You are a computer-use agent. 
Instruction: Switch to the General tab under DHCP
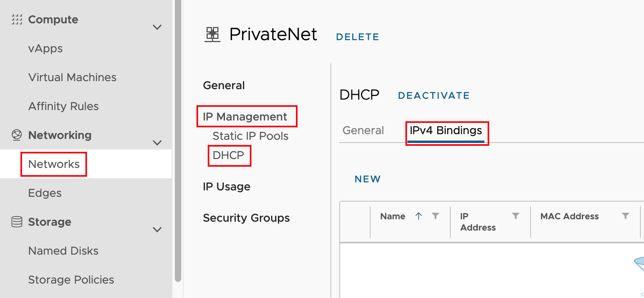[x=363, y=130]
